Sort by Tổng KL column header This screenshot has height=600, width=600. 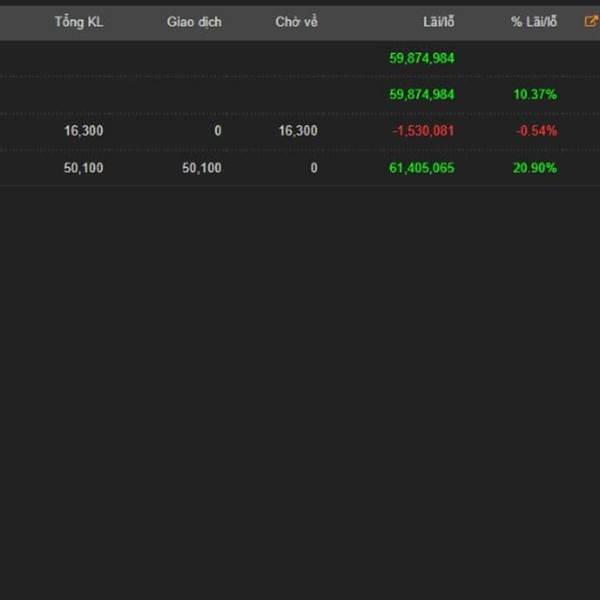[79, 22]
